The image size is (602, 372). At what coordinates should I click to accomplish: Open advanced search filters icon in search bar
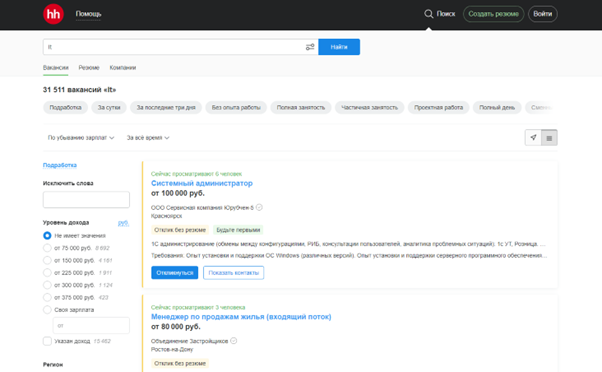click(x=310, y=47)
